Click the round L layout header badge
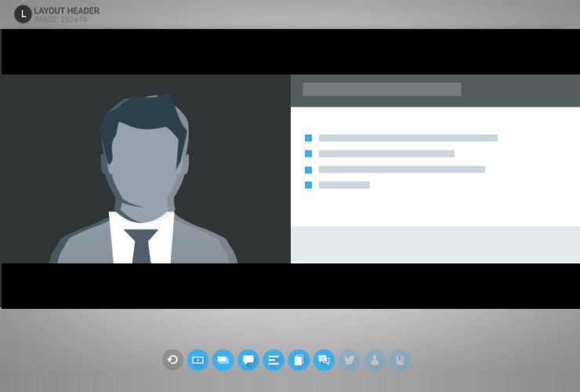Image resolution: width=580 pixels, height=392 pixels. click(23, 14)
